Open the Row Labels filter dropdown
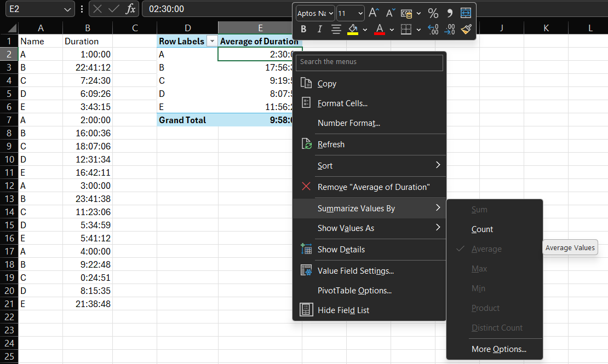 pyautogui.click(x=212, y=41)
